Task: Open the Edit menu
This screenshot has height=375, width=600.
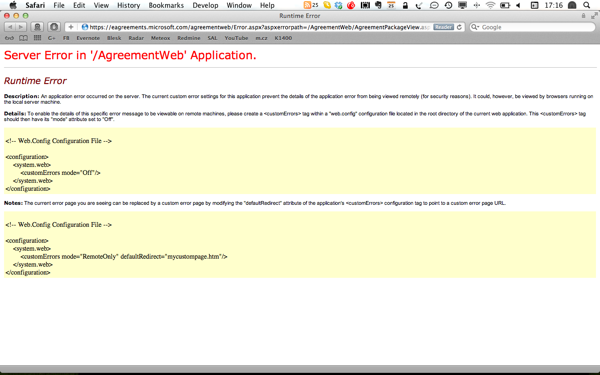Action: point(79,5)
